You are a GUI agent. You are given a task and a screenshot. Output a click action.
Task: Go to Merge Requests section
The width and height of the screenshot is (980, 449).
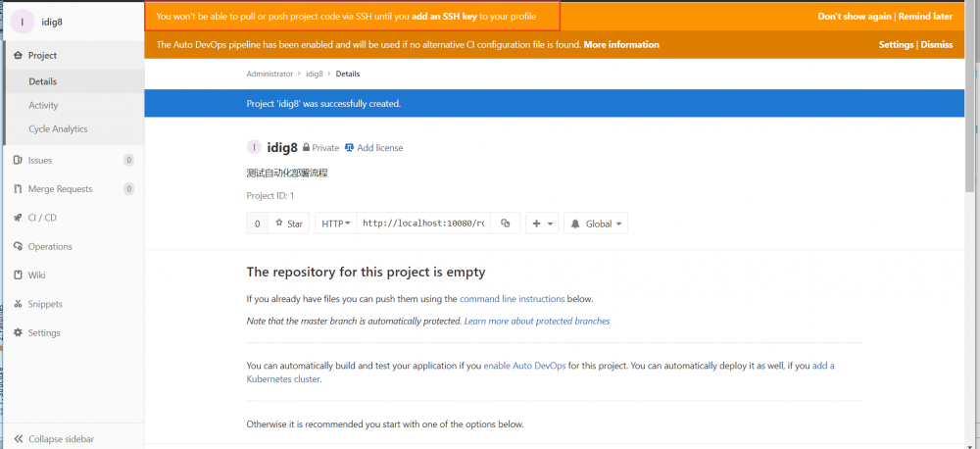click(x=60, y=189)
